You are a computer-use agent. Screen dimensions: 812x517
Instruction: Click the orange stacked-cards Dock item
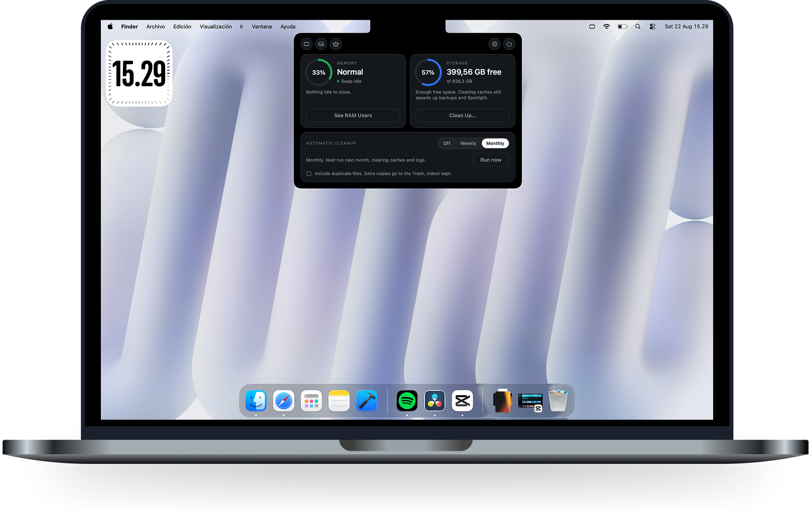coord(502,401)
